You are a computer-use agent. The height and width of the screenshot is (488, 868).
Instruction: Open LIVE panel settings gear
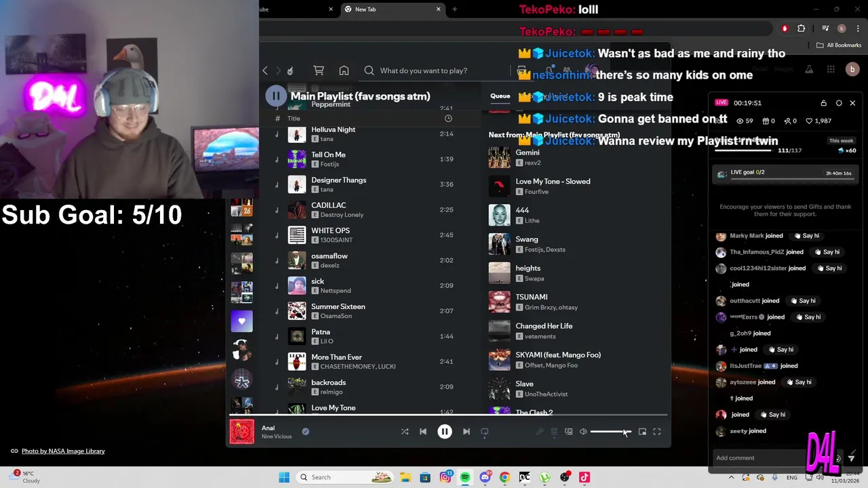[839, 103]
